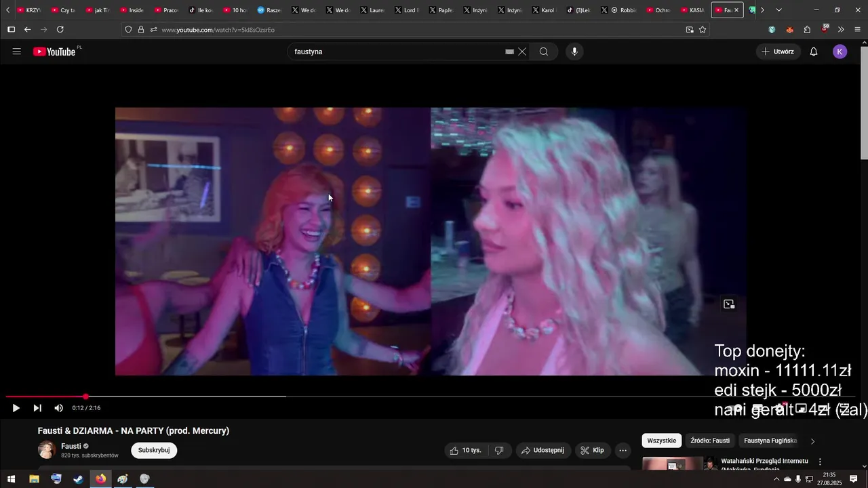Open YouTube notifications bell
This screenshot has width=868, height=488.
tap(814, 52)
